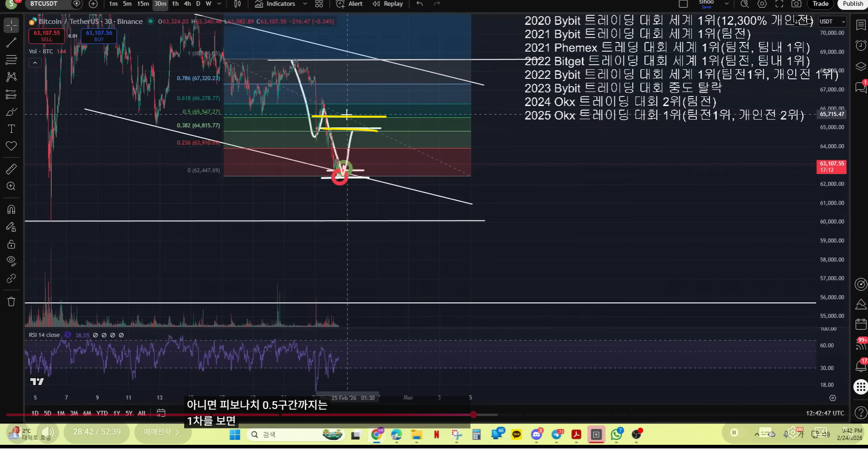Take a chart snapshot with camera icon
868x452 pixels.
click(x=796, y=4)
